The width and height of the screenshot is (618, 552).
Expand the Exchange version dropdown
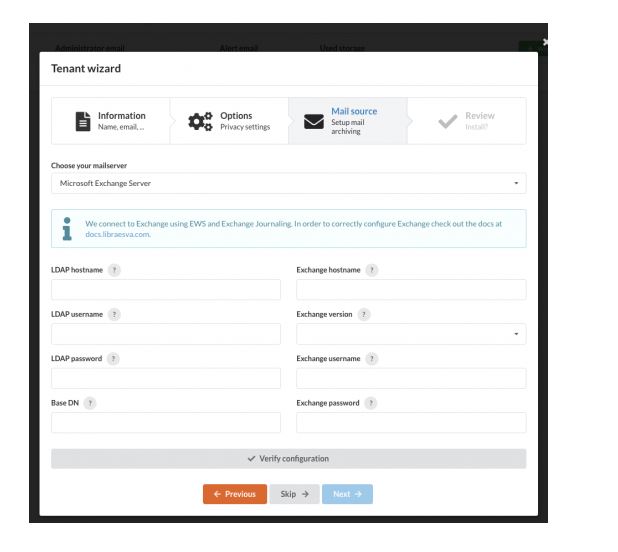[x=411, y=334]
